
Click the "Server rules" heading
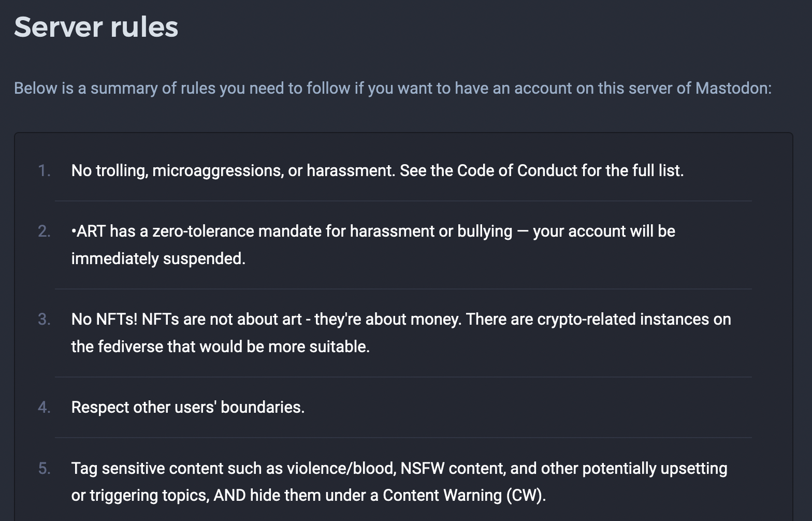point(96,27)
